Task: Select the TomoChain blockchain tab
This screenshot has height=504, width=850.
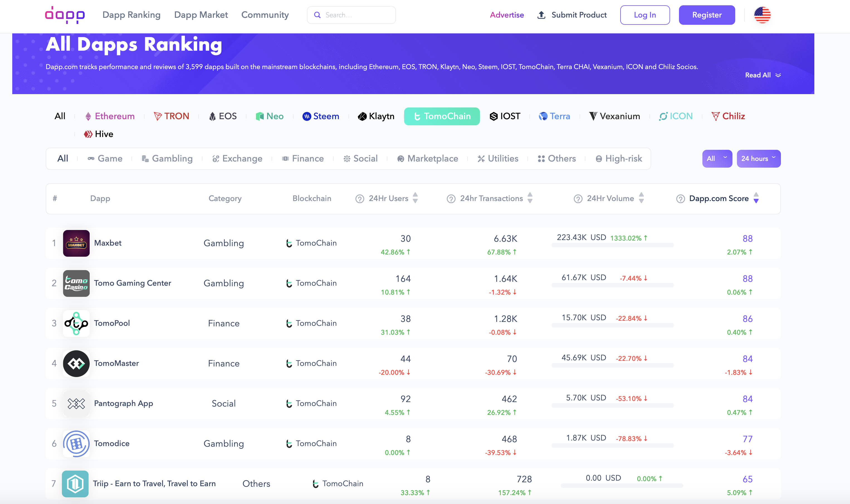Action: point(441,116)
